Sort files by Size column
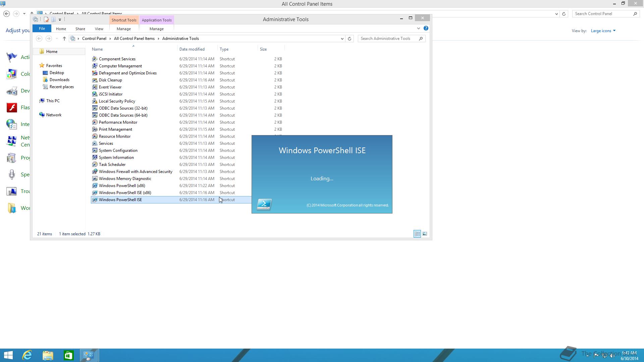644x362 pixels. (x=271, y=49)
